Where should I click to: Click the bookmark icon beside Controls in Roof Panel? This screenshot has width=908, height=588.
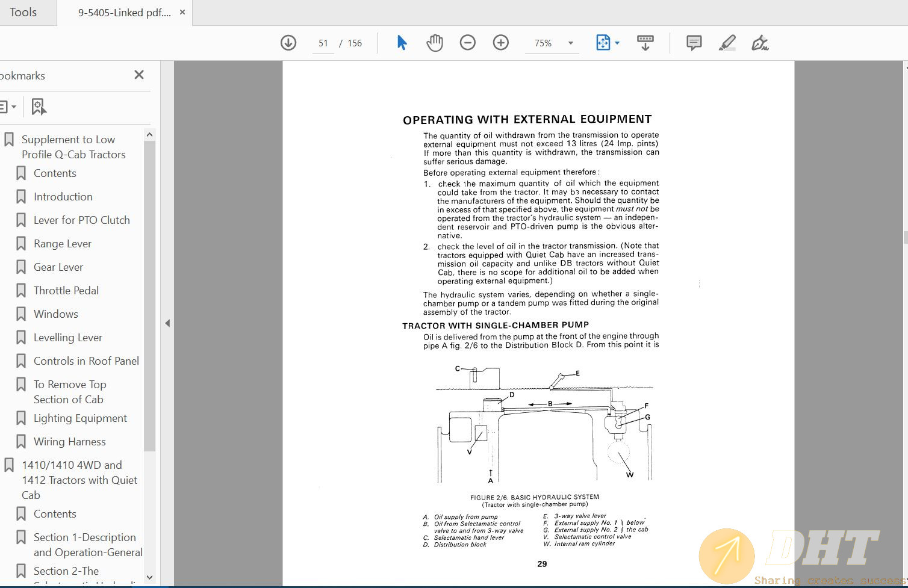click(21, 361)
